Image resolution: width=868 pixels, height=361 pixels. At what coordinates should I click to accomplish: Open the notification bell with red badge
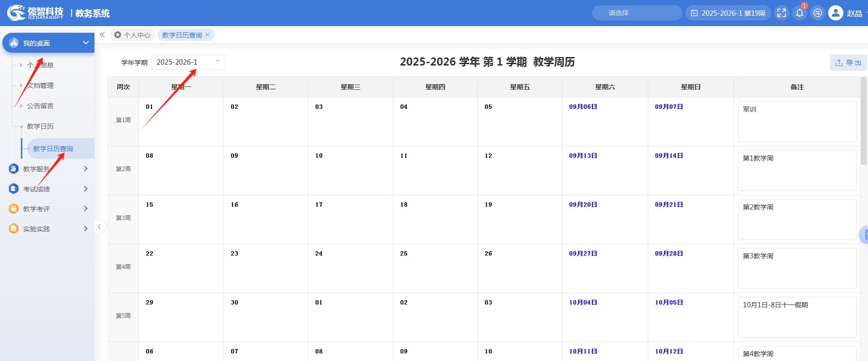click(800, 13)
